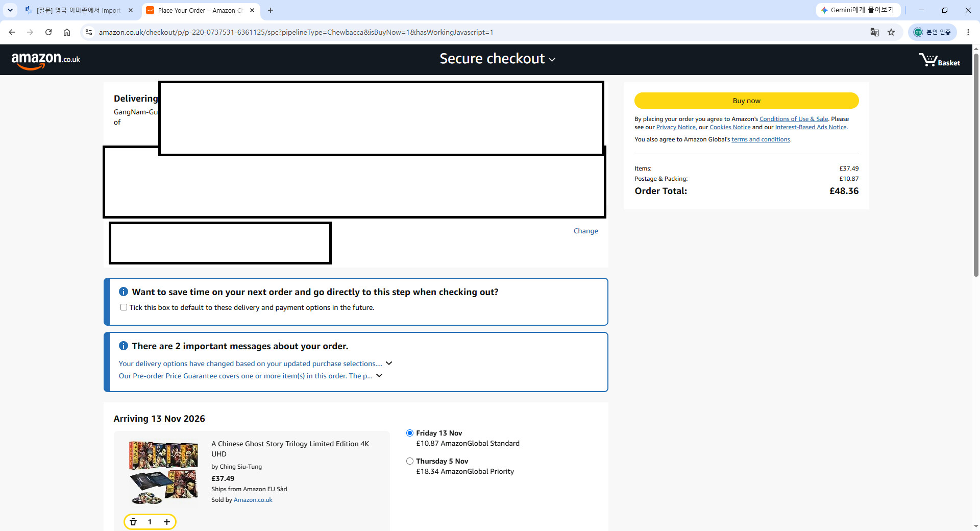Click the translate page icon
980x531 pixels.
point(875,32)
